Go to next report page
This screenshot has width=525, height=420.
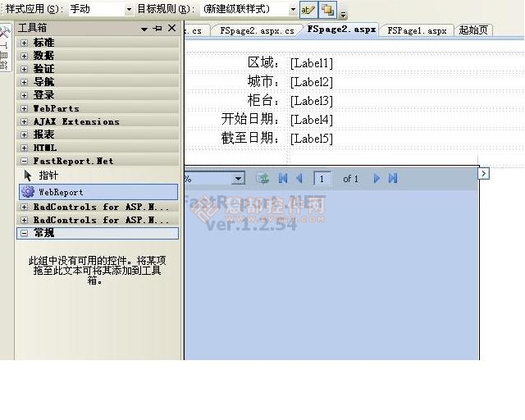click(377, 178)
